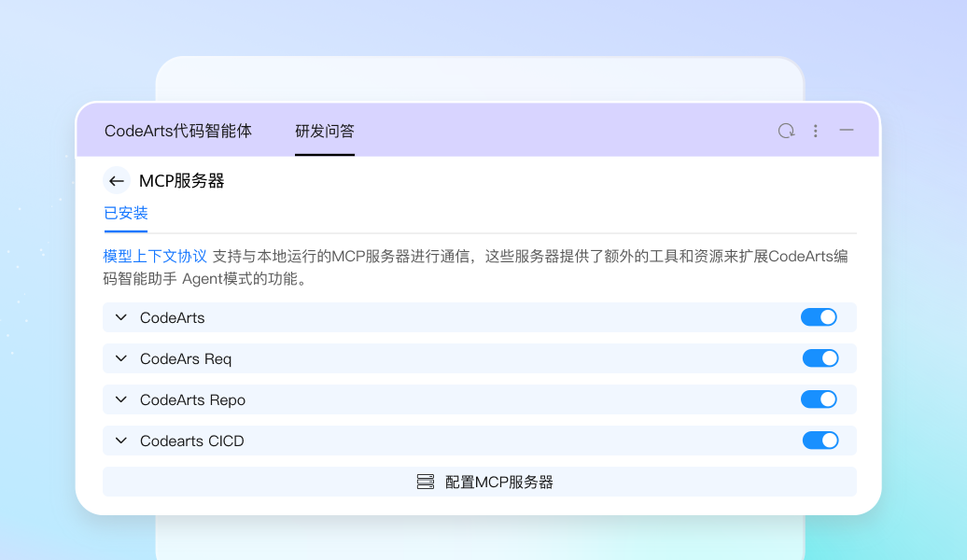The width and height of the screenshot is (967, 560).
Task: Toggle the CodeArts Repo server switch
Action: (819, 399)
